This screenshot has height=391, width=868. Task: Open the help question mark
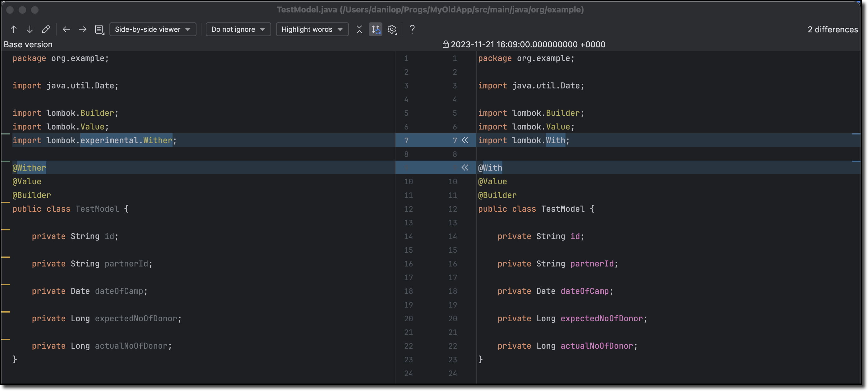412,29
